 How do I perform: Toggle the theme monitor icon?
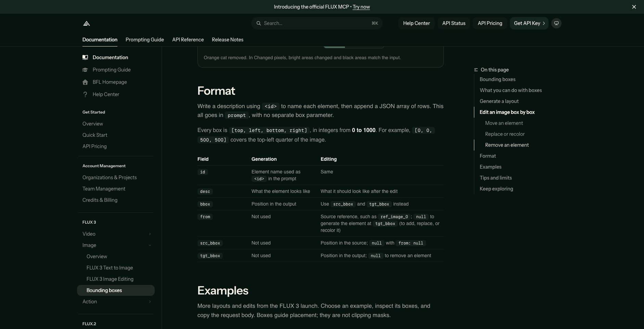(556, 23)
